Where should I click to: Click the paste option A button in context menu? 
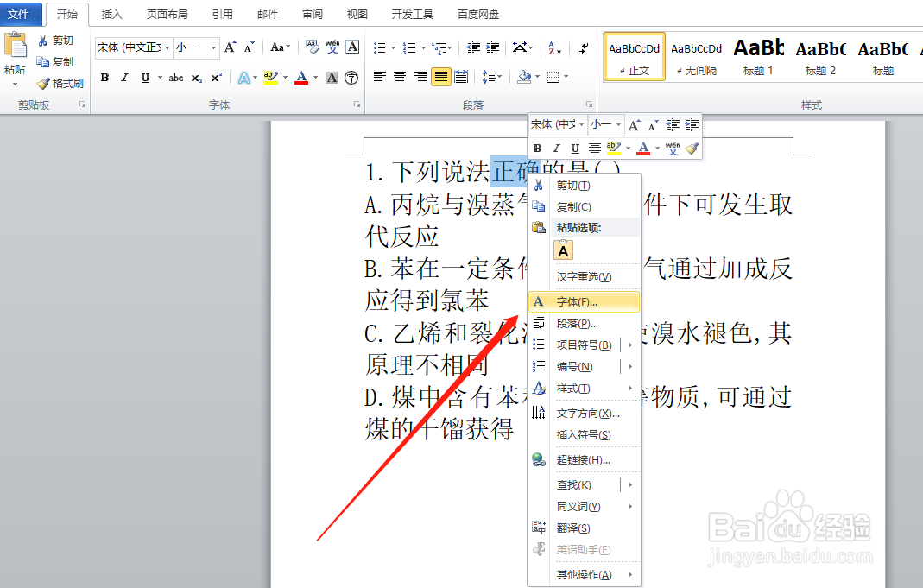[563, 250]
